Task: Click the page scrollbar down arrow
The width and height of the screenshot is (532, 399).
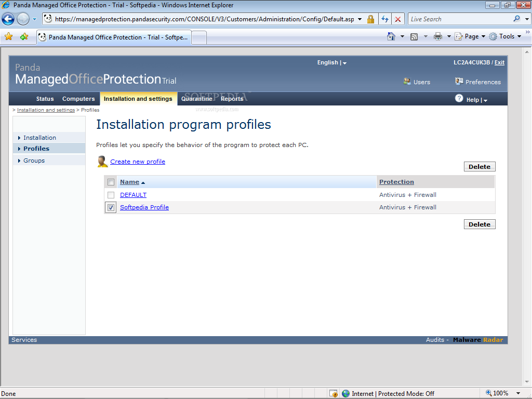Action: click(527, 382)
